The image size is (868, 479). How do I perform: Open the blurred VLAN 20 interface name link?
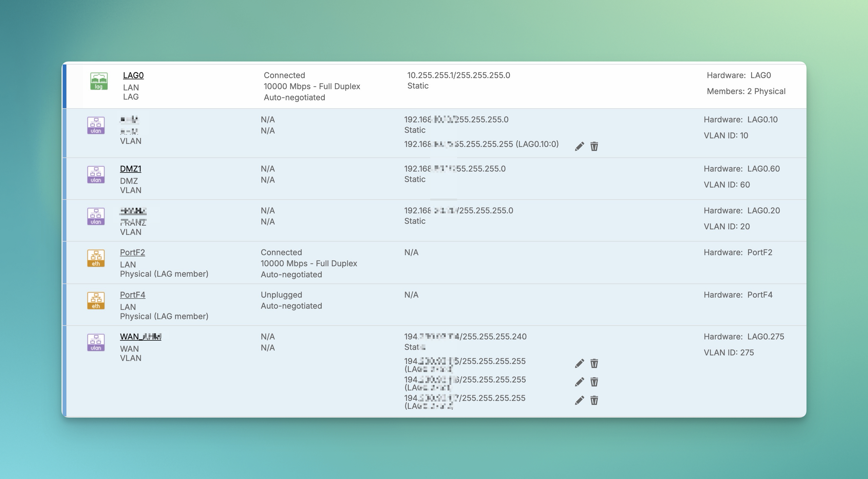[133, 211]
